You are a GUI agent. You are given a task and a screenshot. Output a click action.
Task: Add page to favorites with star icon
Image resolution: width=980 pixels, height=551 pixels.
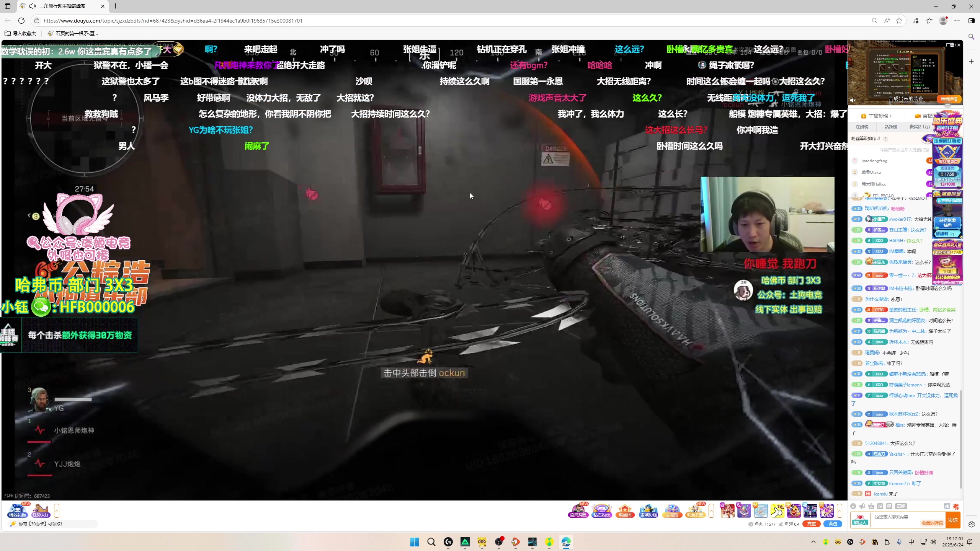[899, 21]
